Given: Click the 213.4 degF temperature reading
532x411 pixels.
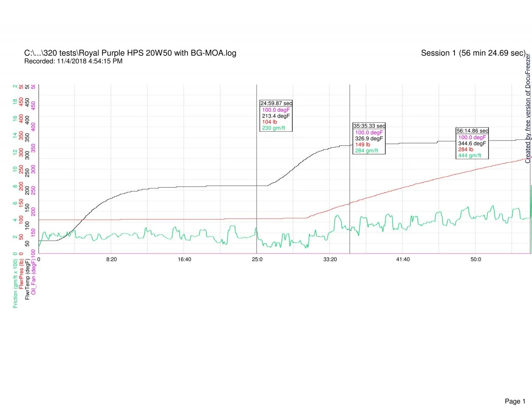Looking at the screenshot, I should (x=276, y=116).
